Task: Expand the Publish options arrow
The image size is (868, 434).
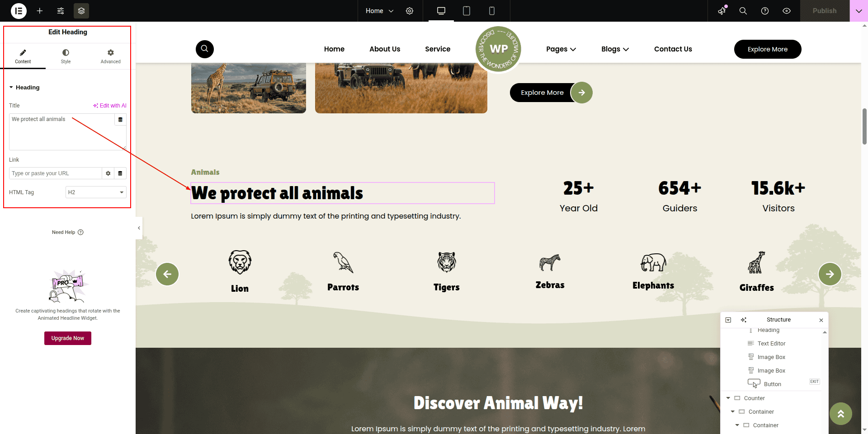Action: click(x=859, y=11)
